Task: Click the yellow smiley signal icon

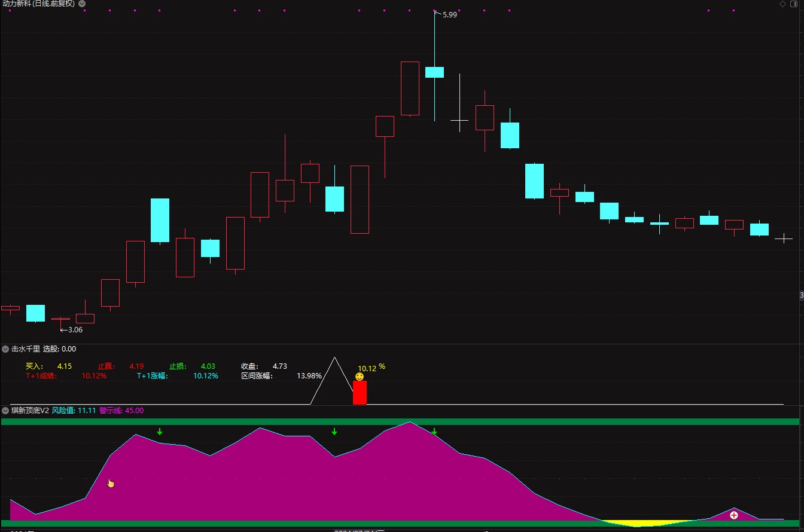Action: 360,377
